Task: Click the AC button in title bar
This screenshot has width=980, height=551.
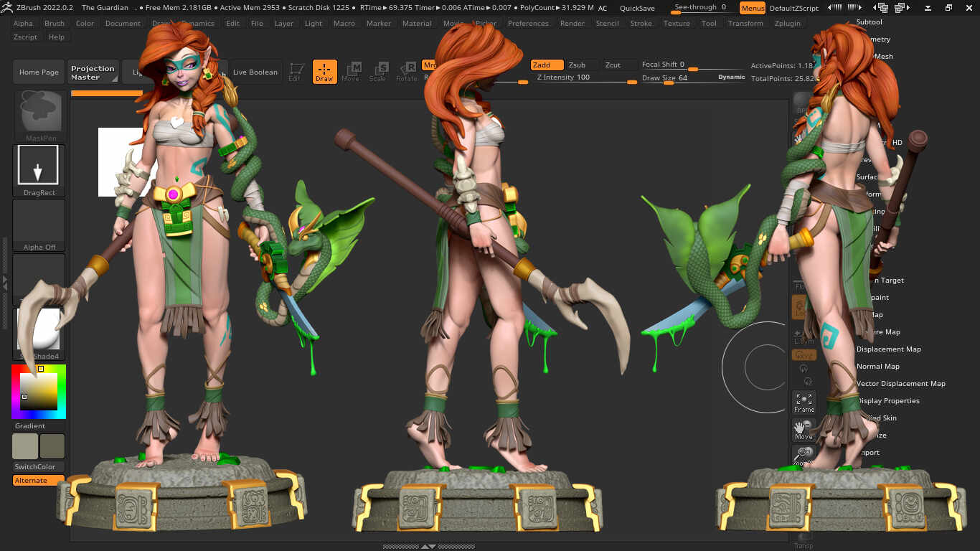Action: click(x=603, y=8)
